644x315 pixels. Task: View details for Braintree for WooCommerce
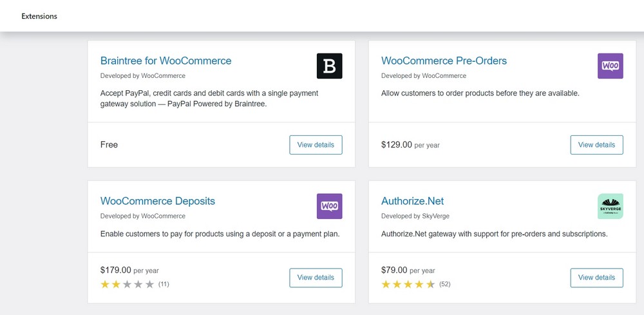[x=316, y=145]
